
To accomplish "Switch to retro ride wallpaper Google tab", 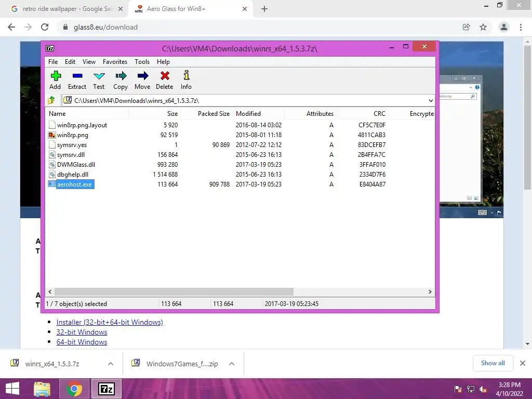I will 66,9.
